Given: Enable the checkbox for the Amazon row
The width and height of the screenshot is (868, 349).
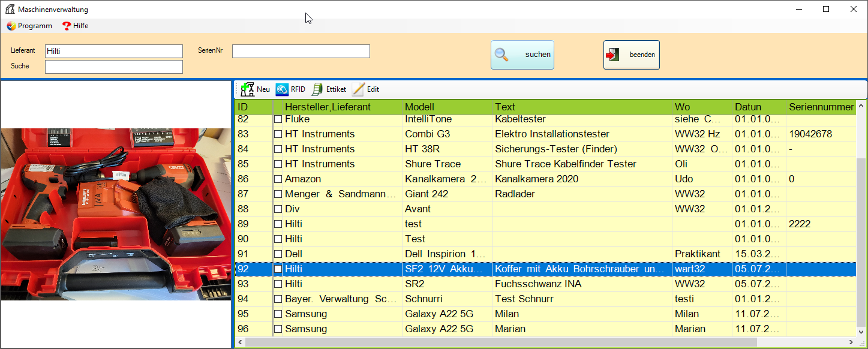Looking at the screenshot, I should click(278, 179).
